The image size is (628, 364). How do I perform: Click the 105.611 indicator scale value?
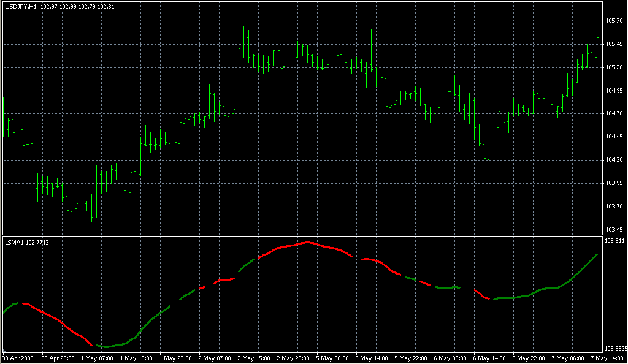point(615,241)
